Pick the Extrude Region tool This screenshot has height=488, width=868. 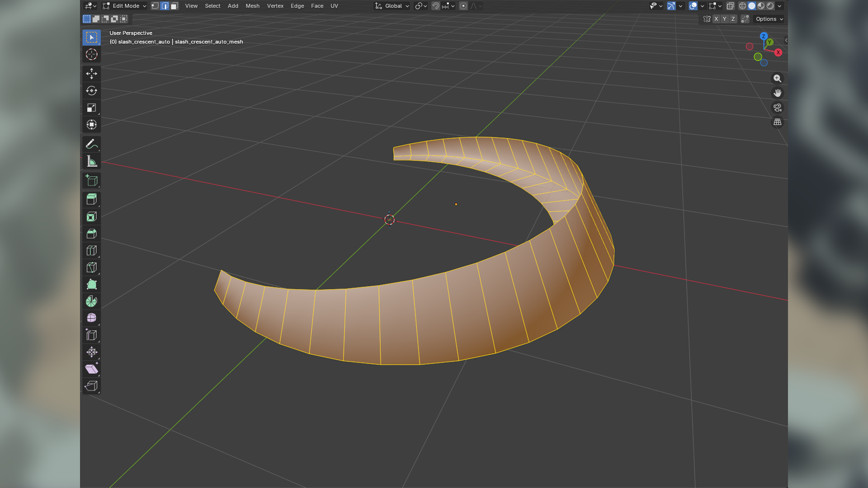[x=91, y=199]
